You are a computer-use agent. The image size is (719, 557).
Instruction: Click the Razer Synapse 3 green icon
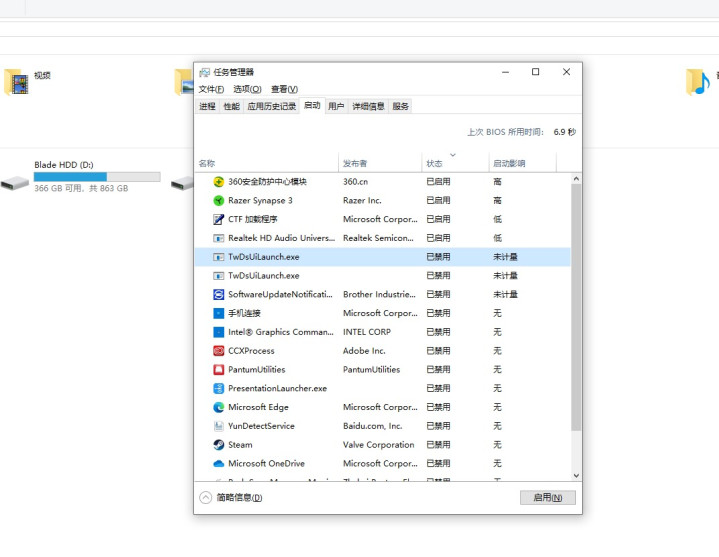point(219,200)
